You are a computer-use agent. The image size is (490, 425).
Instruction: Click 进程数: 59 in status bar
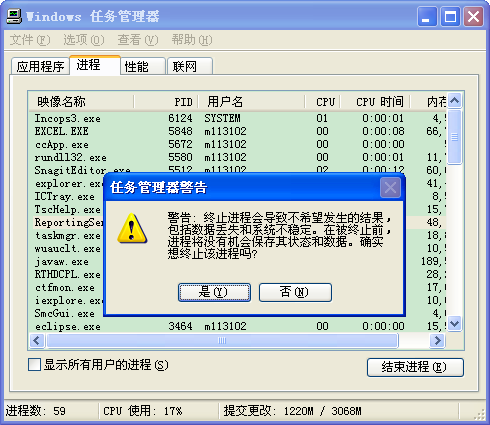click(36, 411)
